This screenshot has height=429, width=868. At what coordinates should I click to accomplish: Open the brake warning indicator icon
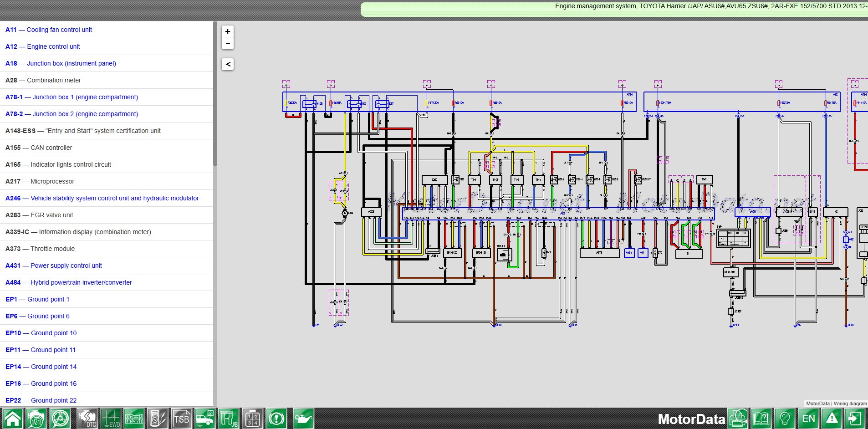(276, 419)
